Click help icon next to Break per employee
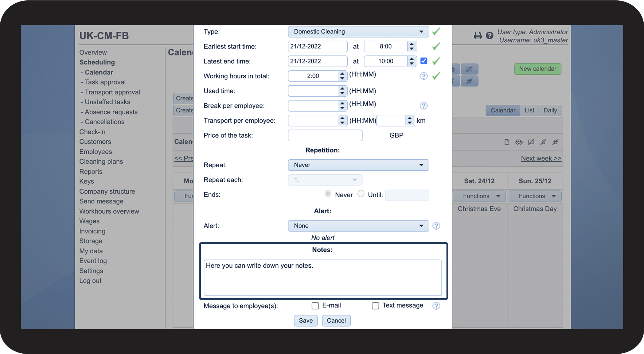 click(x=423, y=106)
